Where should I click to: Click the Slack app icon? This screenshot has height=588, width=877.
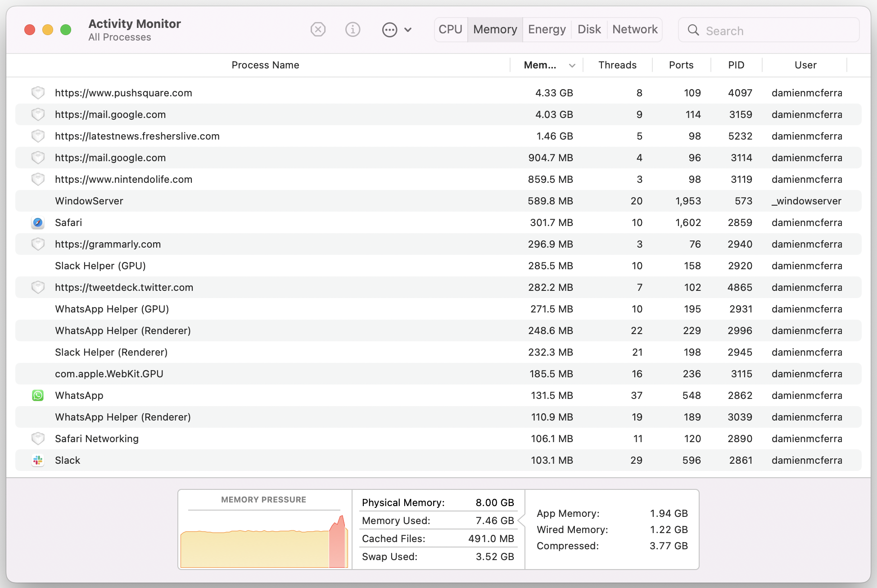tap(38, 460)
